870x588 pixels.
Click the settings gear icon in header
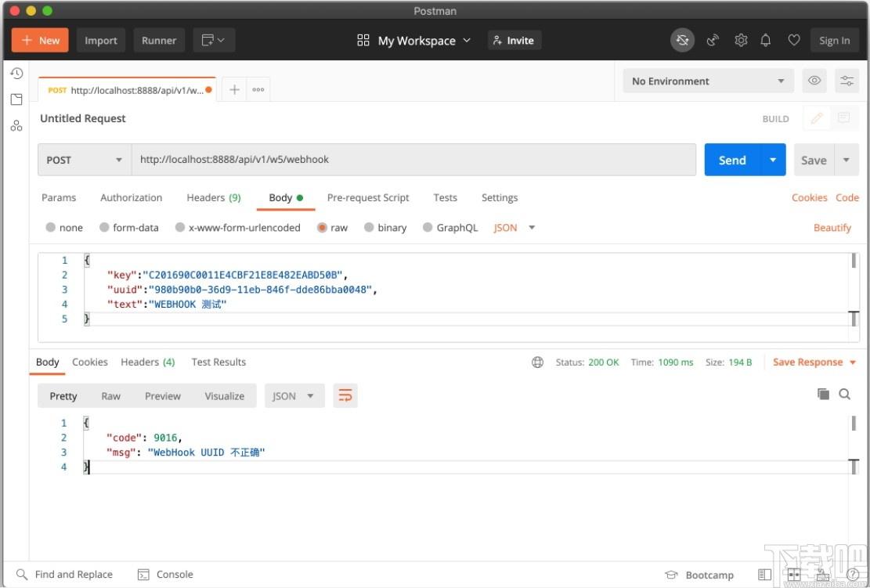pyautogui.click(x=741, y=40)
